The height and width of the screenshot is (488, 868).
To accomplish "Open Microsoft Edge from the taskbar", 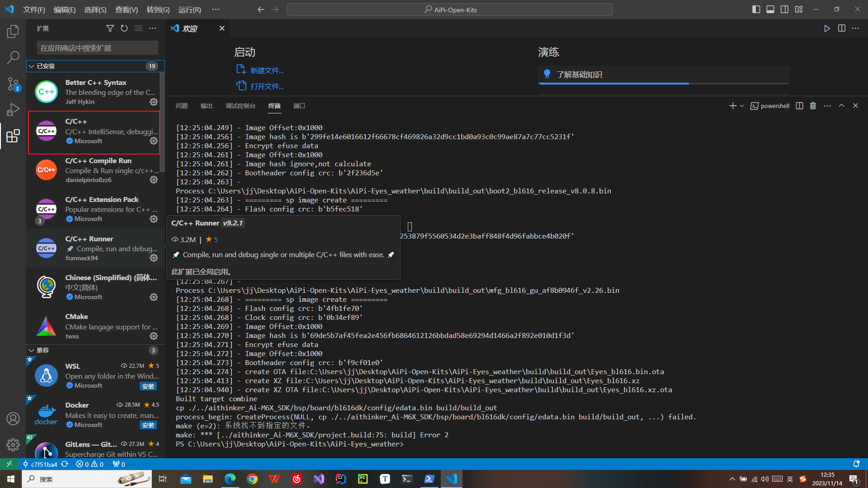I will 230,479.
